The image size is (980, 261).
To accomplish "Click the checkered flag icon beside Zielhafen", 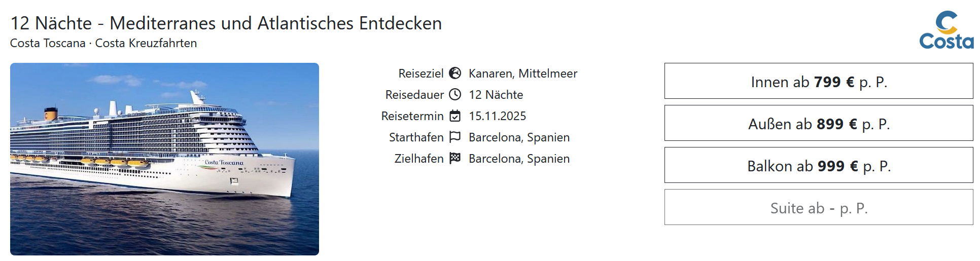I will [455, 159].
